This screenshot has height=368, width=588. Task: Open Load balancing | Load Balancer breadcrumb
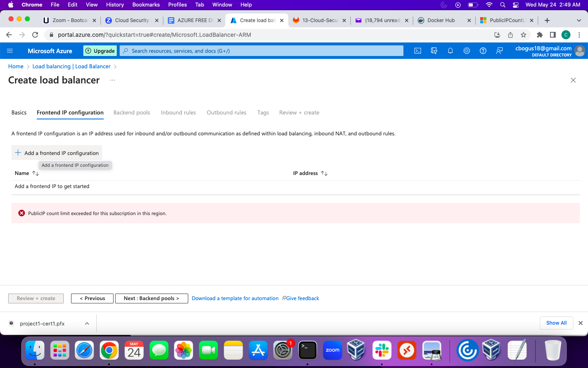pyautogui.click(x=71, y=66)
